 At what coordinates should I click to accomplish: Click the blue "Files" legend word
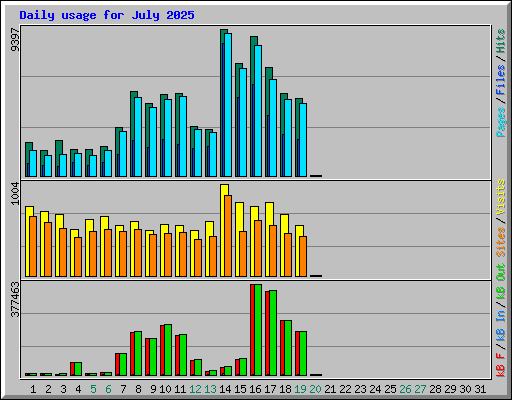pos(501,80)
